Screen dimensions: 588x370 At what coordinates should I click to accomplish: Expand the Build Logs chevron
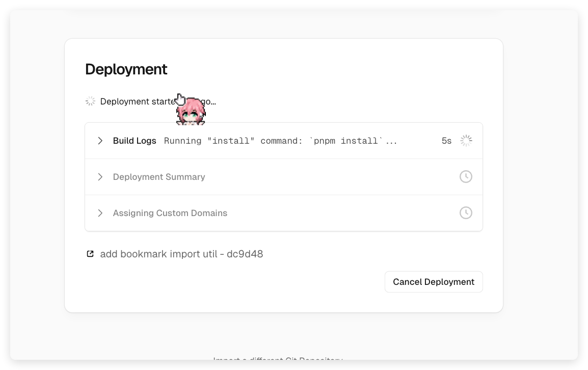point(100,141)
